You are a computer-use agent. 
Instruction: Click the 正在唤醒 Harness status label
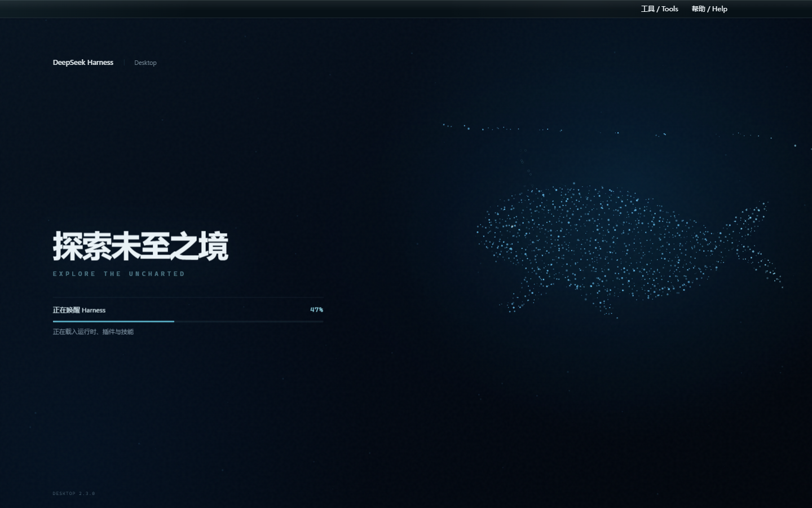[79, 310]
